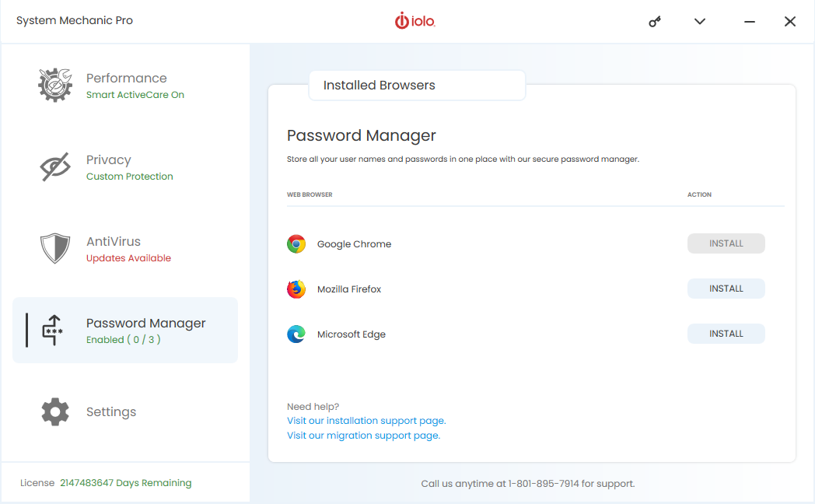Visit the migration support page link
Viewport: 815px width, 504px height.
363,436
